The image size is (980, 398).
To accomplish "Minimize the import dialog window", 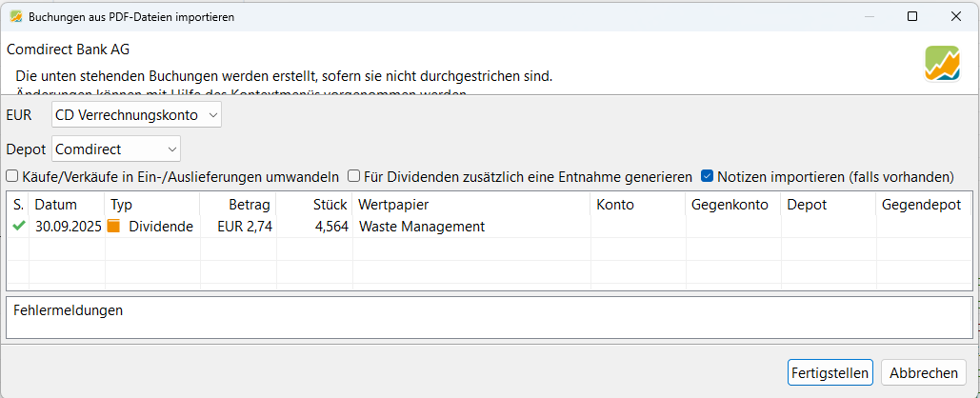I will point(868,16).
